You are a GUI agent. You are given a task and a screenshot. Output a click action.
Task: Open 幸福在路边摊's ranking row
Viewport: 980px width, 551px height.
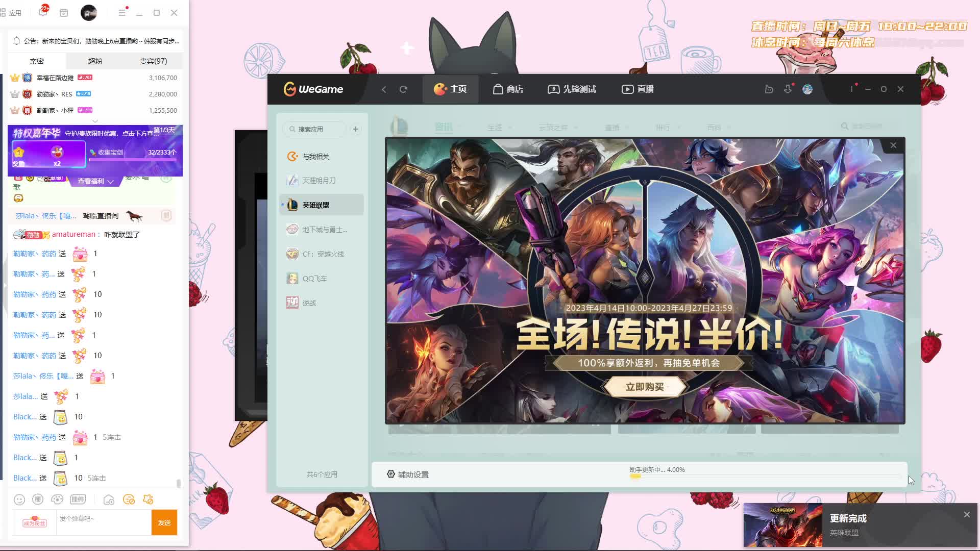click(94, 78)
